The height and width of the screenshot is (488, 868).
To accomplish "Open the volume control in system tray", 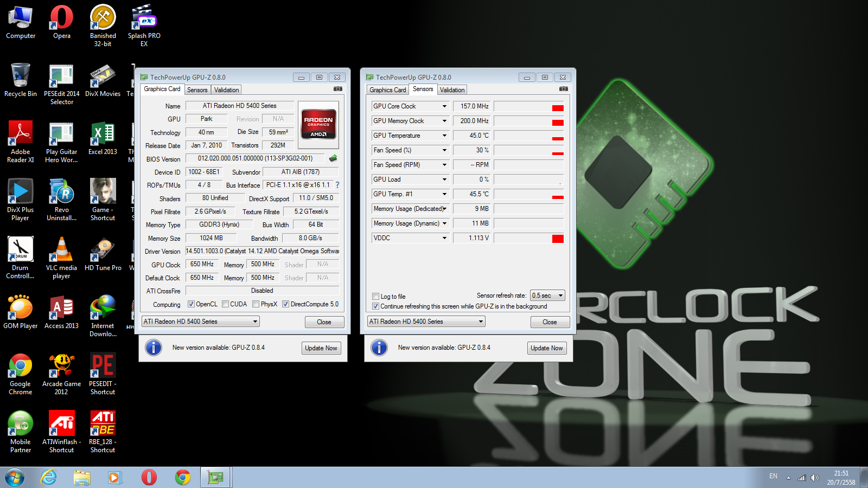I will 815,478.
